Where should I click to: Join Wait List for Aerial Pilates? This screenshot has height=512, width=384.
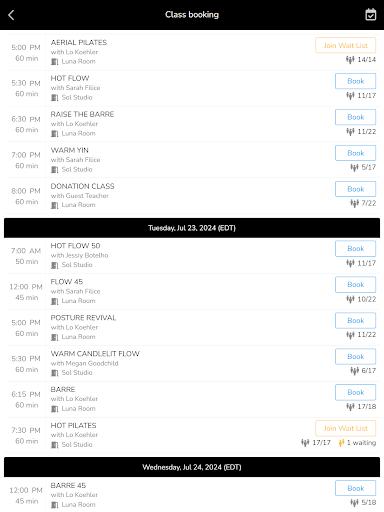point(345,45)
